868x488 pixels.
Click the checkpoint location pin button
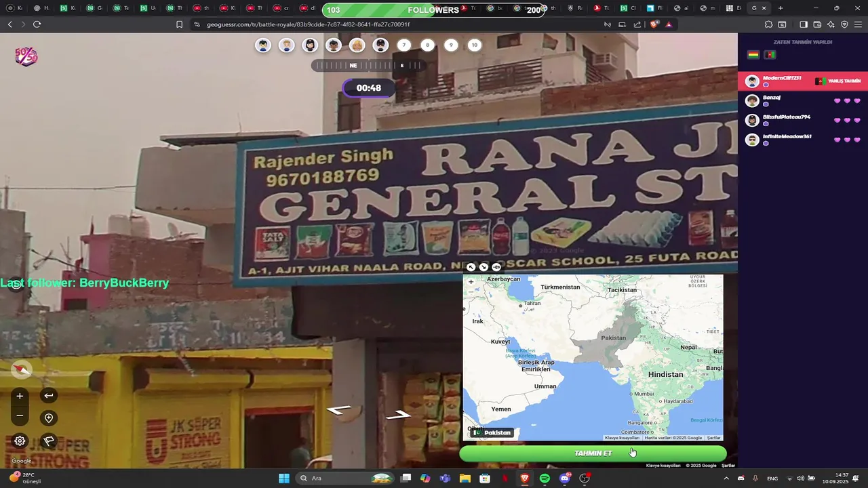point(49,418)
